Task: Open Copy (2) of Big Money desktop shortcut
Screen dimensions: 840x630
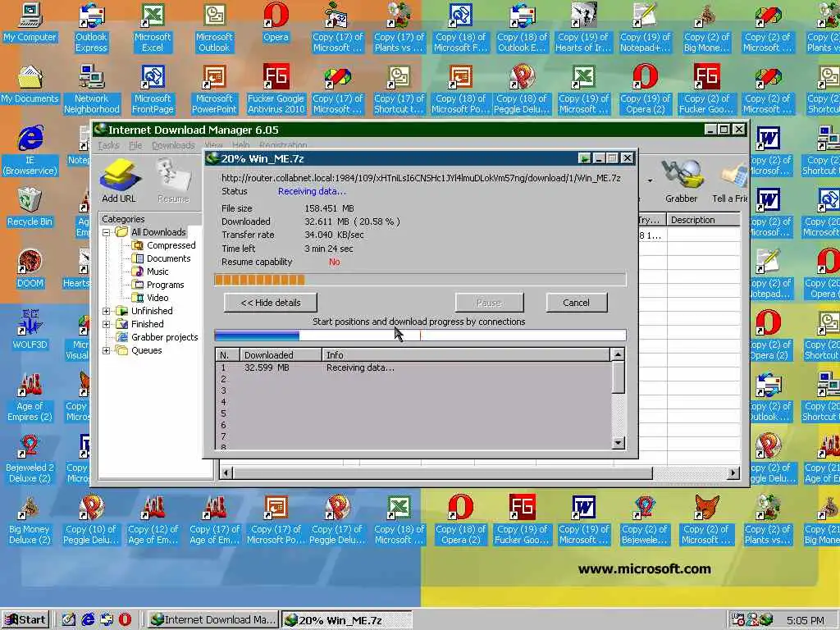Action: pyautogui.click(x=706, y=28)
